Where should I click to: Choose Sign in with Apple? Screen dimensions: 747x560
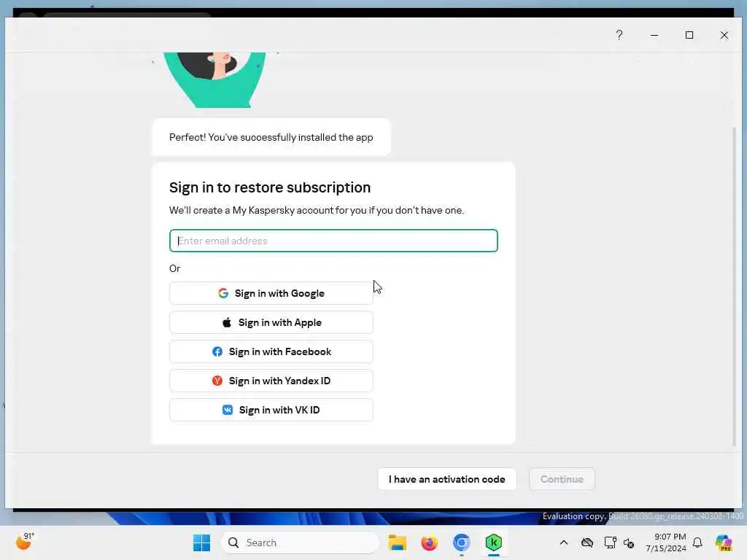click(271, 322)
